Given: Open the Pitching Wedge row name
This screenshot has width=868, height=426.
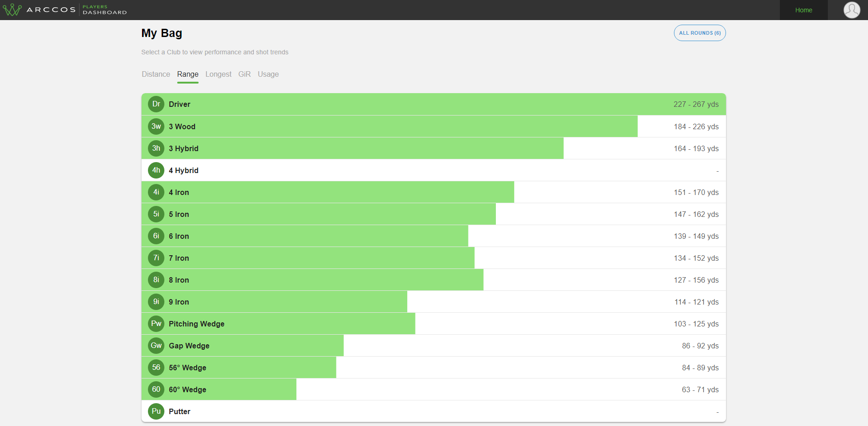Looking at the screenshot, I should [197, 324].
